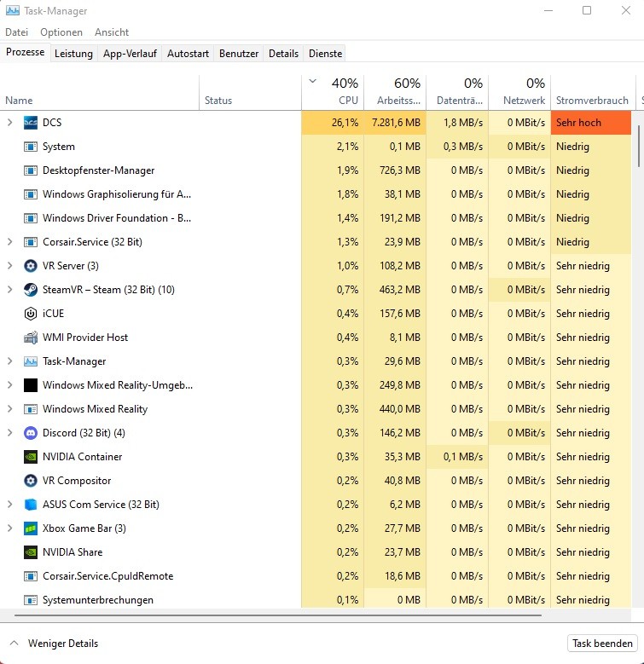Viewport: 644px width, 664px height.
Task: Open the Optionen menu
Action: pos(61,32)
